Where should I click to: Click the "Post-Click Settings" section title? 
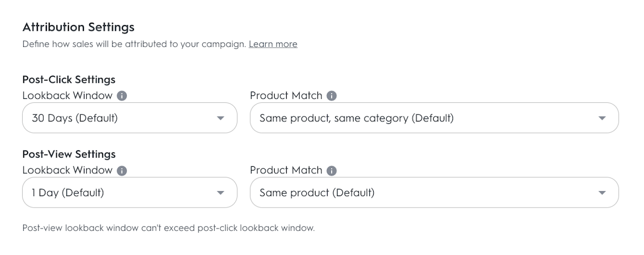69,80
